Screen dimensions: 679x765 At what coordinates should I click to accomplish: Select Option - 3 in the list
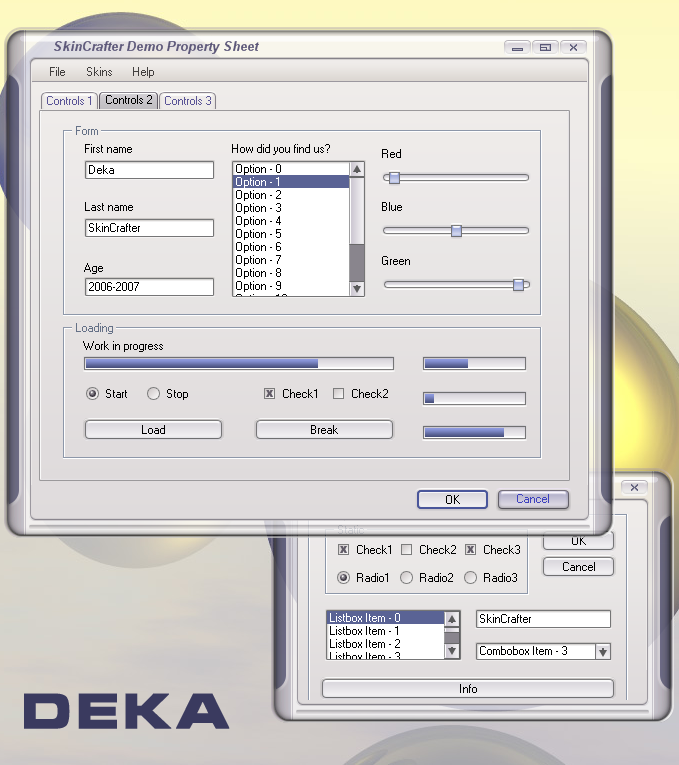pos(291,208)
